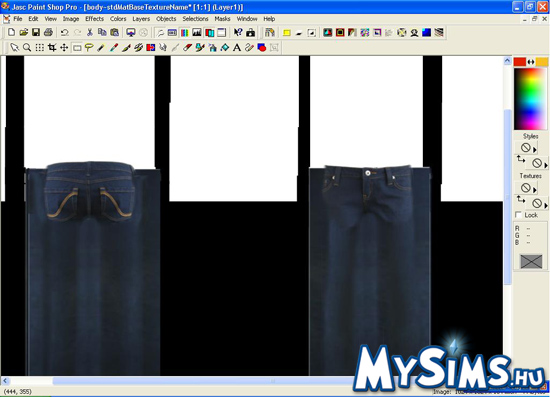Viewport: 550px width, 397px height.
Task: Choose the Text tool
Action: [237, 47]
